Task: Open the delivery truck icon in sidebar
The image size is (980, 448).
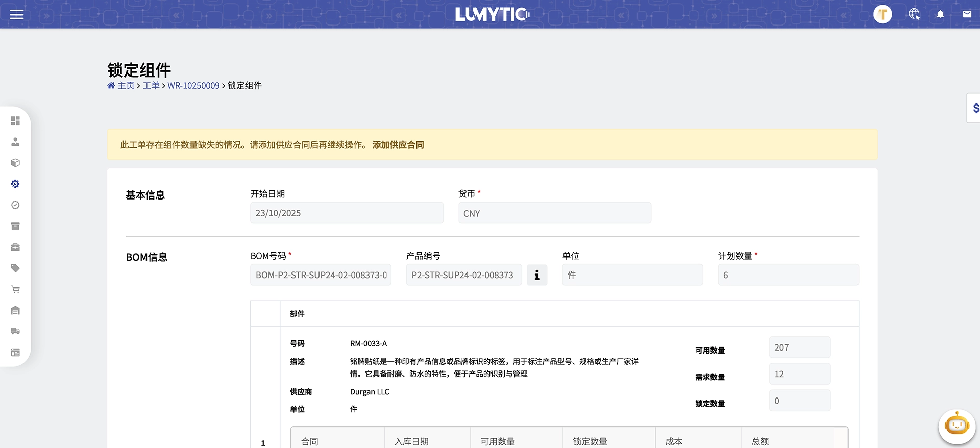Action: pyautogui.click(x=15, y=331)
